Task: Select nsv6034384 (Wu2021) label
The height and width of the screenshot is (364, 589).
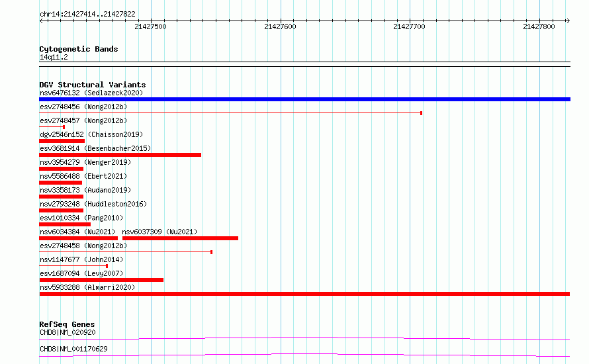Action: point(77,232)
